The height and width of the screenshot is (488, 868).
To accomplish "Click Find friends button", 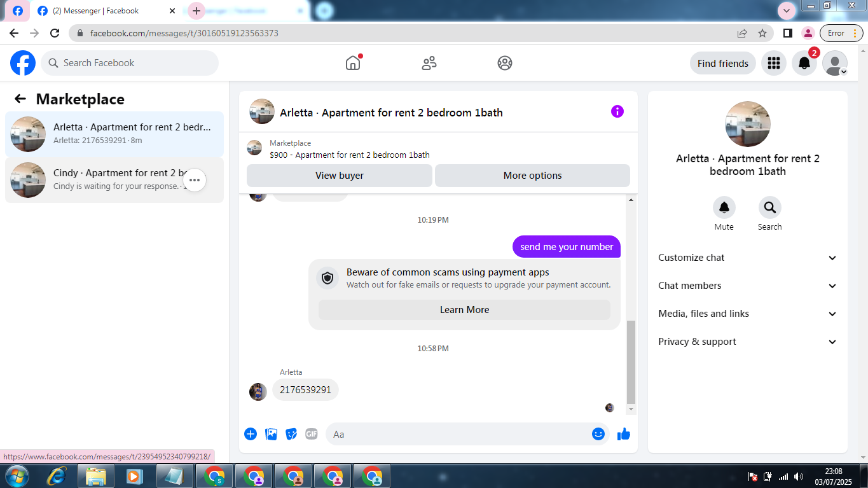I will pyautogui.click(x=723, y=63).
